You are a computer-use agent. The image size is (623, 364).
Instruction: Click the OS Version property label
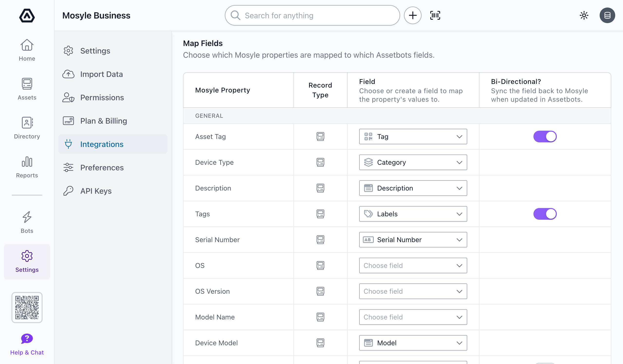(x=212, y=291)
